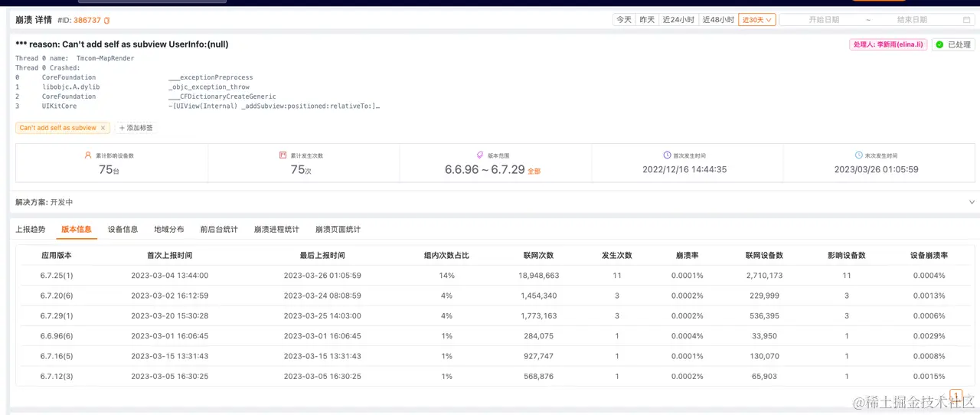Click the 设备崩溃率 column header
Viewport: 980px width, 415px height.
[x=929, y=255]
